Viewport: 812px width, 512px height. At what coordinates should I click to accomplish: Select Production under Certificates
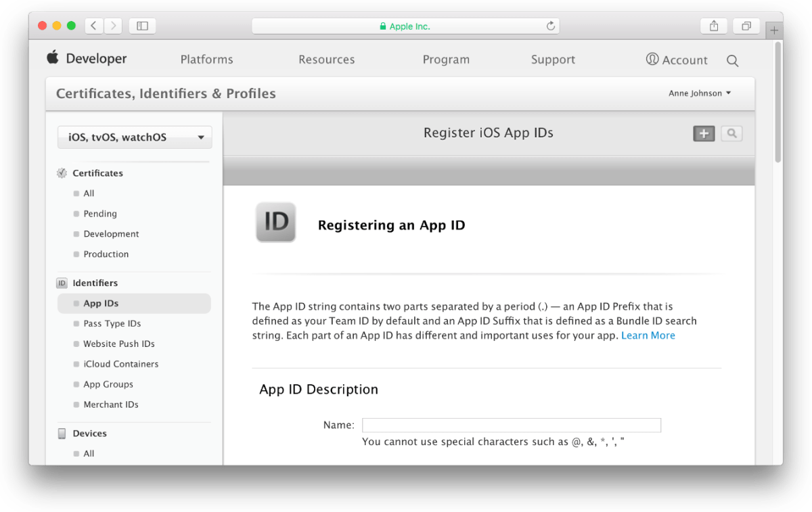pyautogui.click(x=106, y=254)
